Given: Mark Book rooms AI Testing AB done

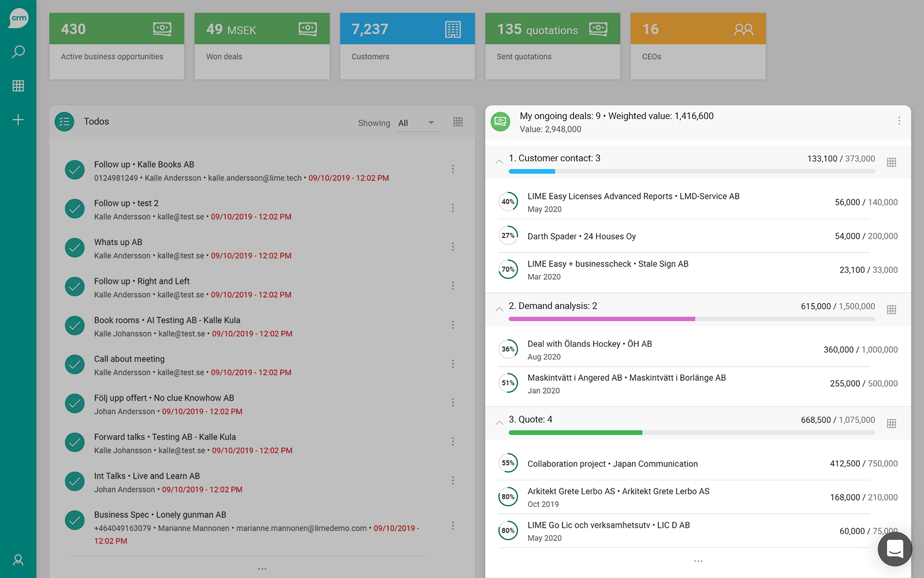Looking at the screenshot, I should (x=74, y=326).
